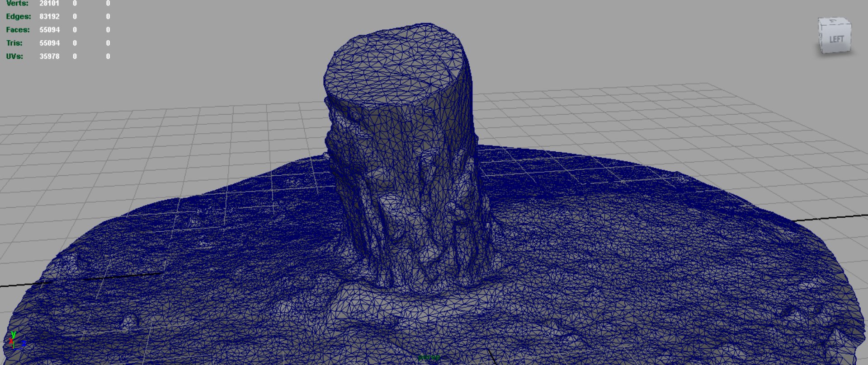Click the LEFT face of the view cube
The image size is (868, 365).
click(836, 39)
